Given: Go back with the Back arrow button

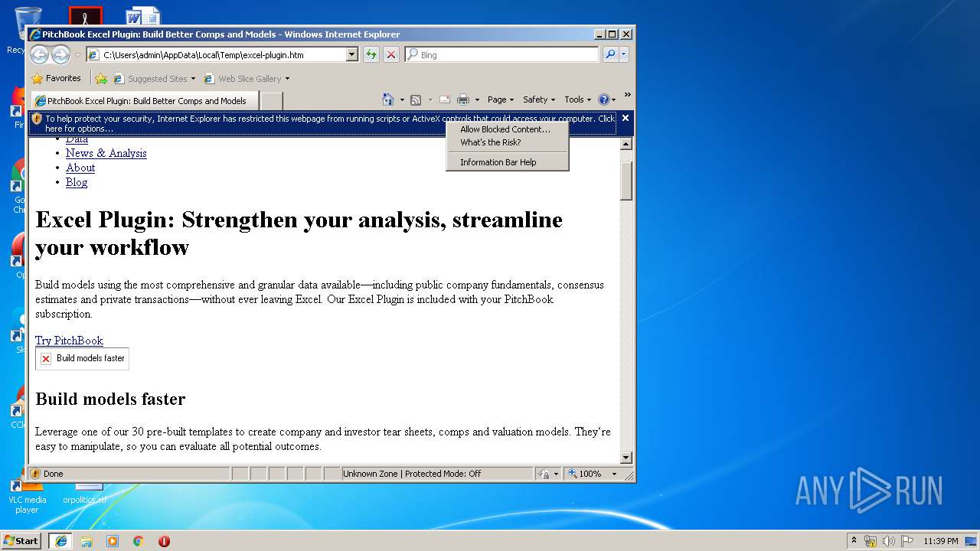Looking at the screenshot, I should 39,54.
